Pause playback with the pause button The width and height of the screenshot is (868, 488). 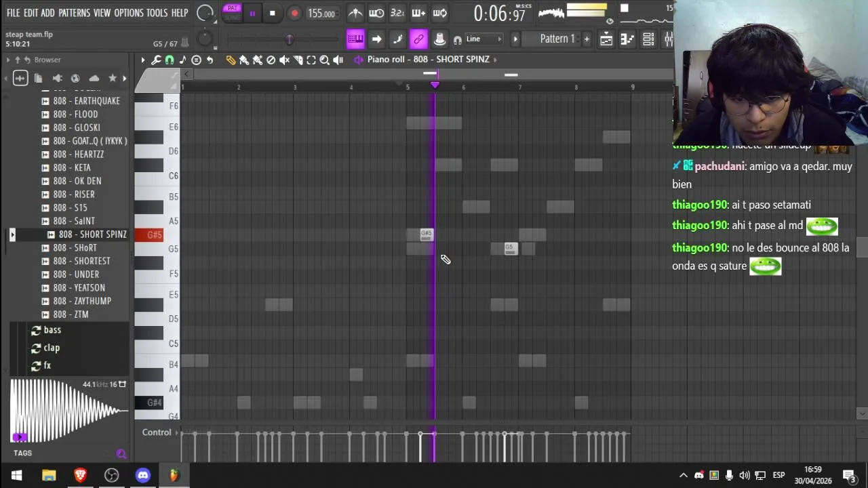(252, 13)
